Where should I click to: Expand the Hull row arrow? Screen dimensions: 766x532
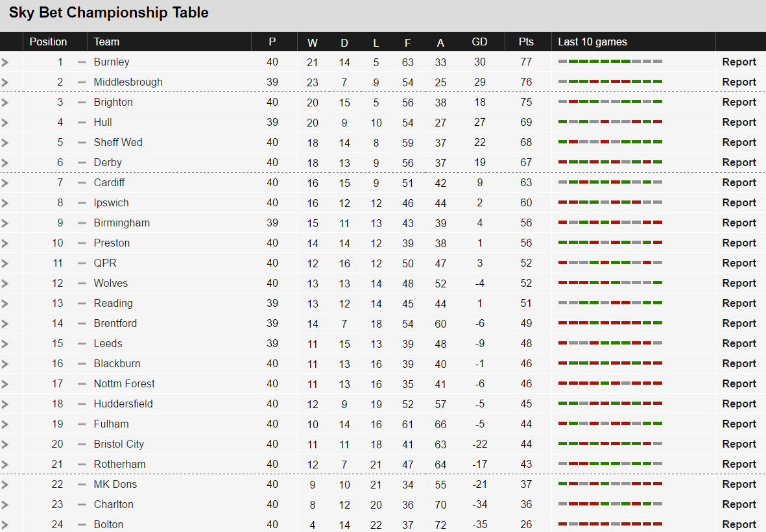tap(5, 123)
